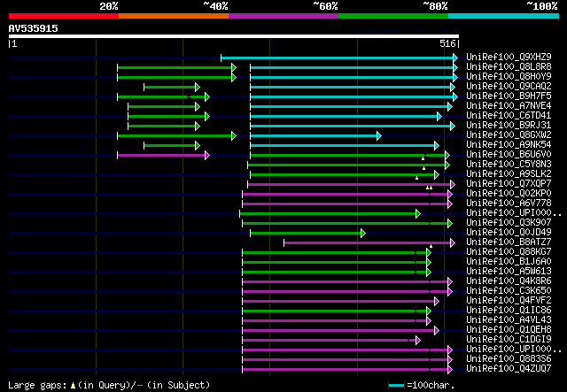
Task: Open hit UniRef100_Q9XHZ9
Action: tap(509, 58)
